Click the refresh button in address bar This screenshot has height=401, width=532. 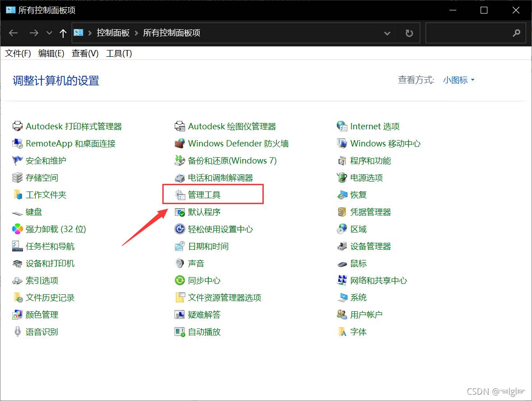click(x=409, y=33)
